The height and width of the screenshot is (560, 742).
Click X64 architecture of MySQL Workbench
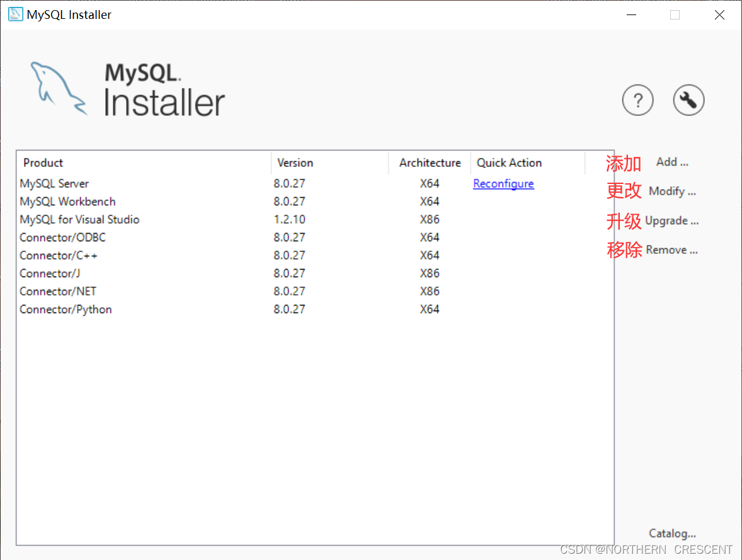pos(430,202)
